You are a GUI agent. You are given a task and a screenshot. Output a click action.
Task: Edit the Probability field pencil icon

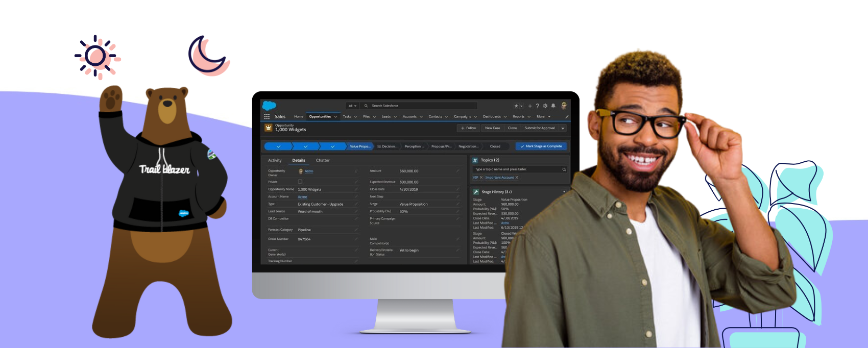point(458,211)
